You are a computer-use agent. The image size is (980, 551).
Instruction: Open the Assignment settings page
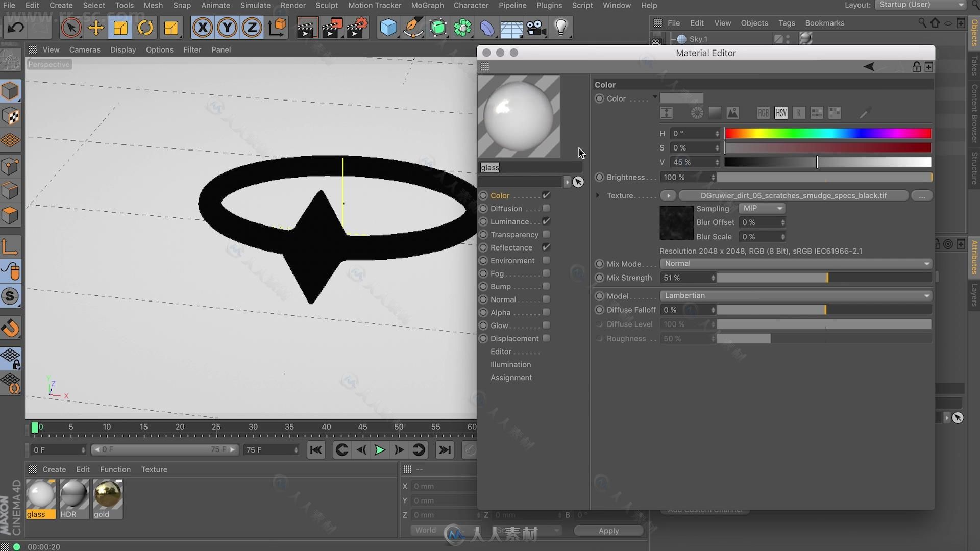click(x=511, y=378)
